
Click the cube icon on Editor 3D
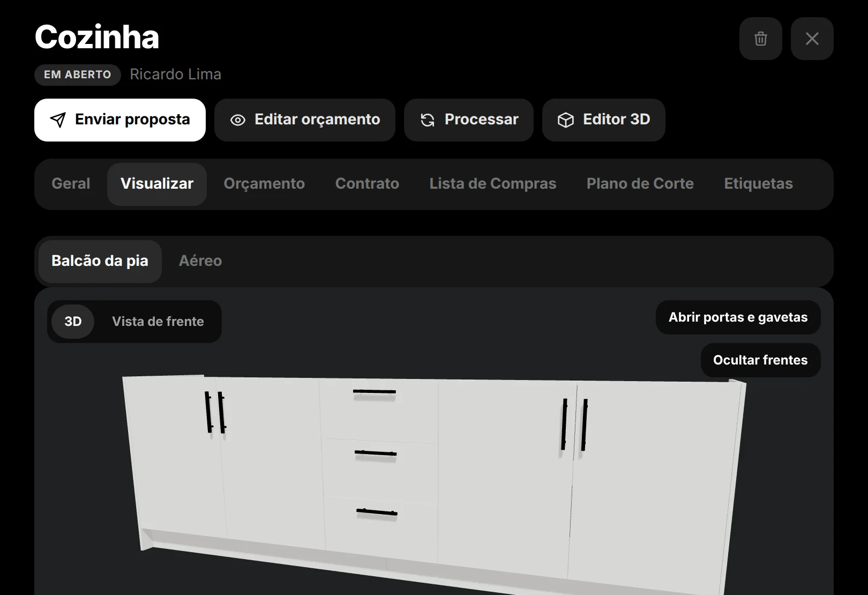click(x=566, y=120)
